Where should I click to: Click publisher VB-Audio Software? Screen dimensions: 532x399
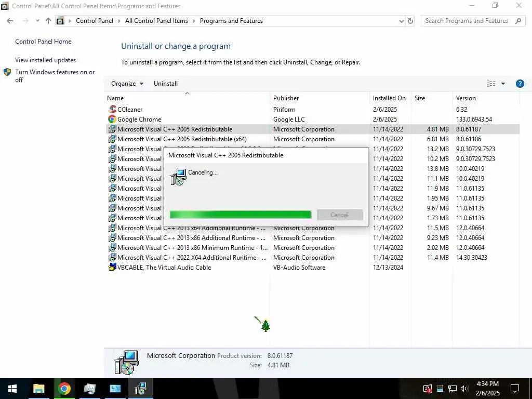click(299, 267)
